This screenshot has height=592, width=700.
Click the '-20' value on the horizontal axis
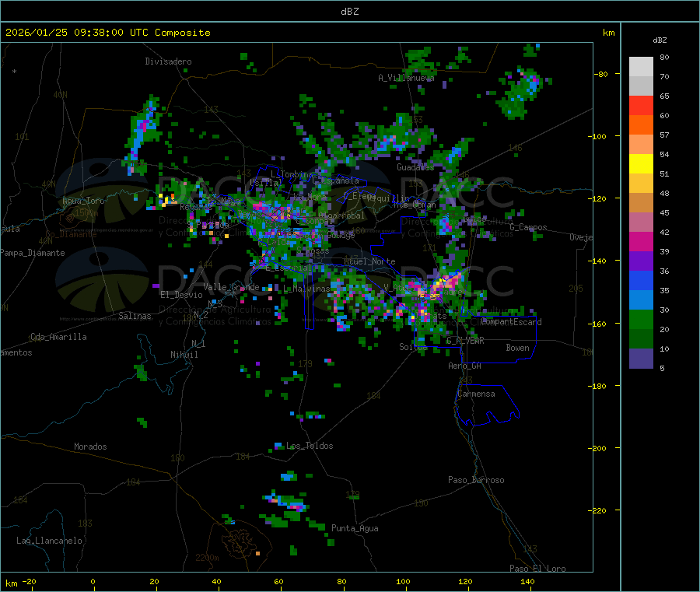pyautogui.click(x=29, y=581)
